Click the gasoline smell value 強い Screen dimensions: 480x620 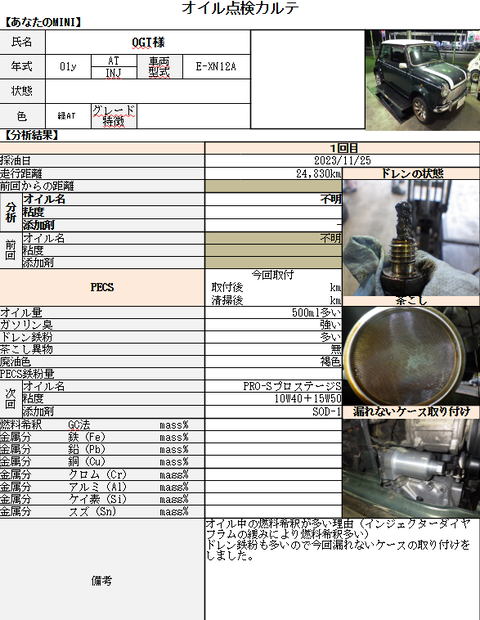point(274,325)
